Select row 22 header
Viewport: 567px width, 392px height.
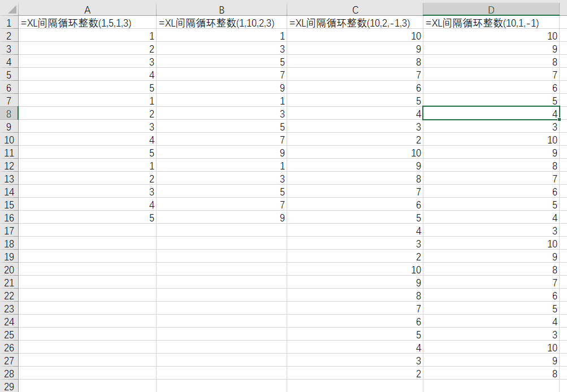tap(9, 295)
